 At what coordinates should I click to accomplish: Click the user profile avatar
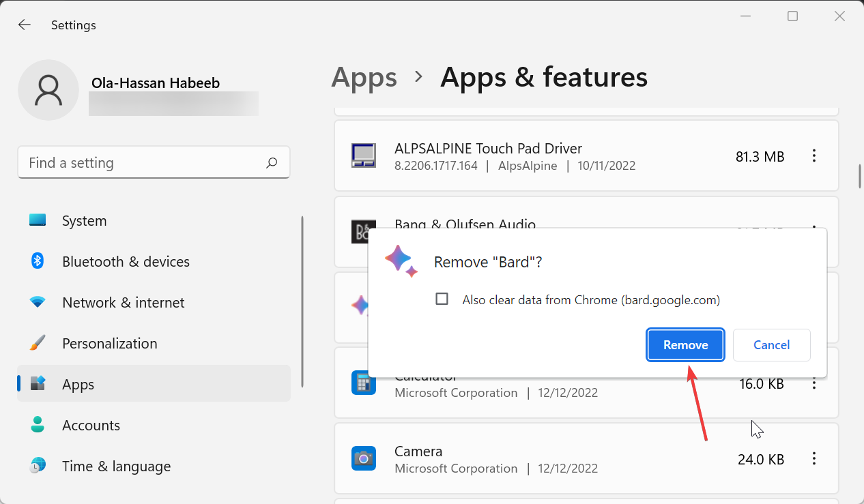48,90
